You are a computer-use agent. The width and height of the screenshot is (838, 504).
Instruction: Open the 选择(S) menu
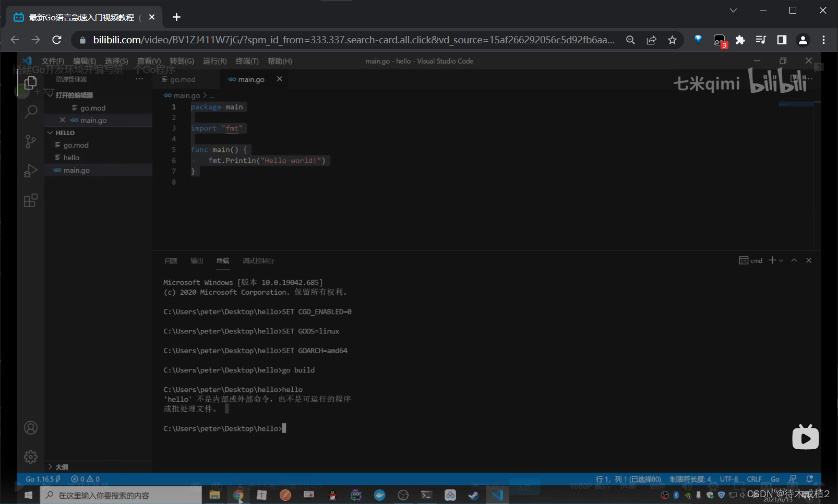pyautogui.click(x=116, y=61)
